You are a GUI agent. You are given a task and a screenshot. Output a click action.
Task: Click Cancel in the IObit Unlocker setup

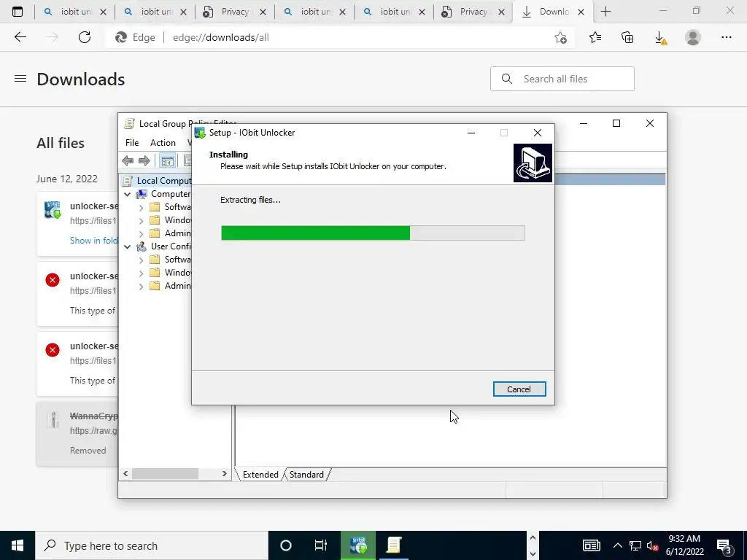tap(519, 389)
